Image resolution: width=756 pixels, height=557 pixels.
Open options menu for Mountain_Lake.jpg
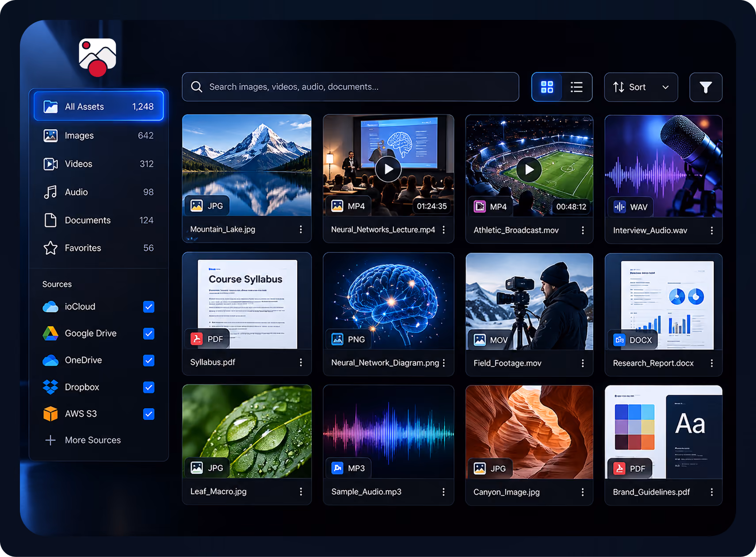pyautogui.click(x=301, y=229)
